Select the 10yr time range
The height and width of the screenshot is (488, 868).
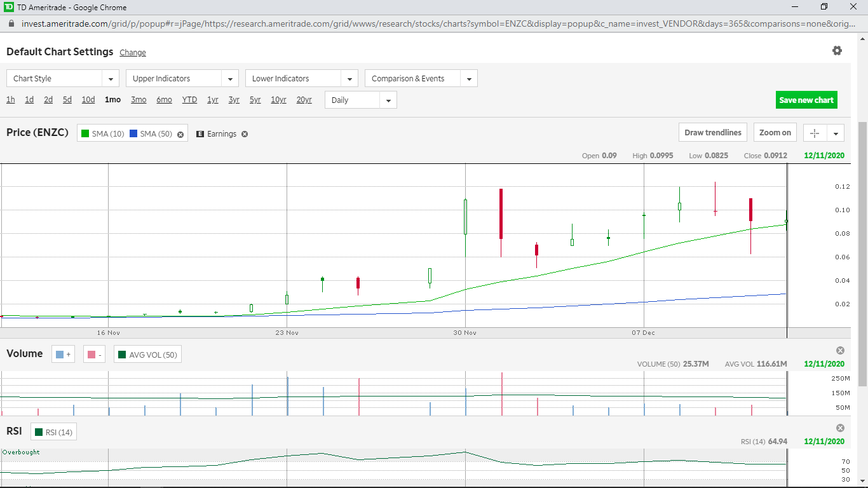point(278,100)
